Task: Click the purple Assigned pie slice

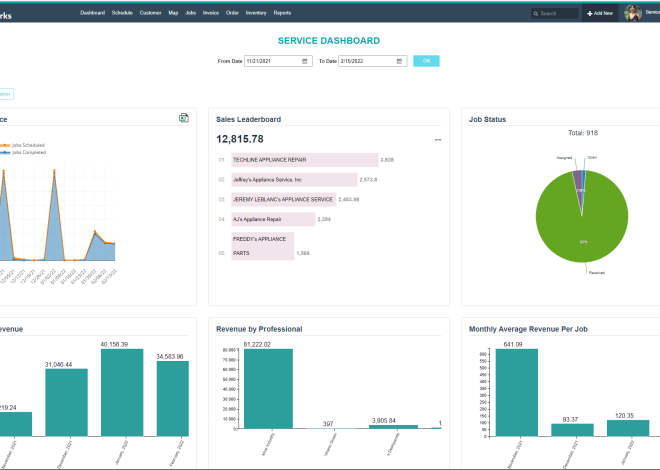Action: (578, 185)
